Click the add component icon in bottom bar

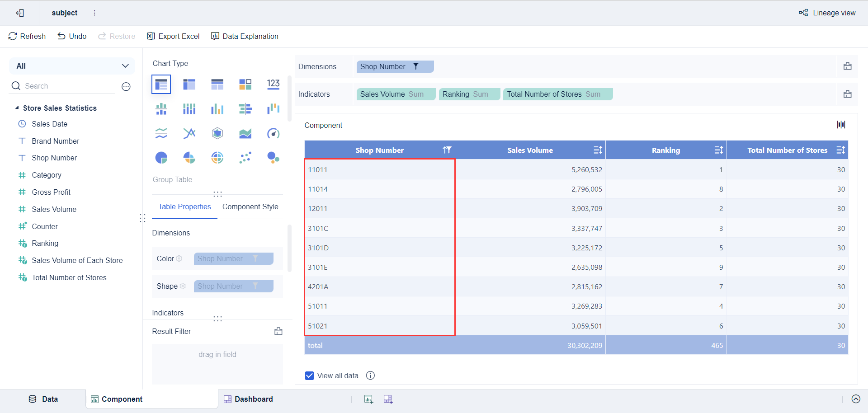click(x=368, y=399)
